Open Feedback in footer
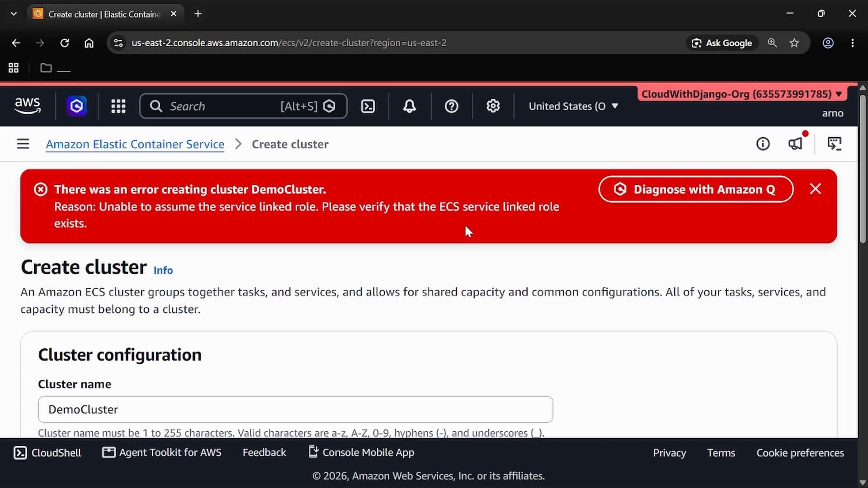This screenshot has height=488, width=868. (264, 452)
